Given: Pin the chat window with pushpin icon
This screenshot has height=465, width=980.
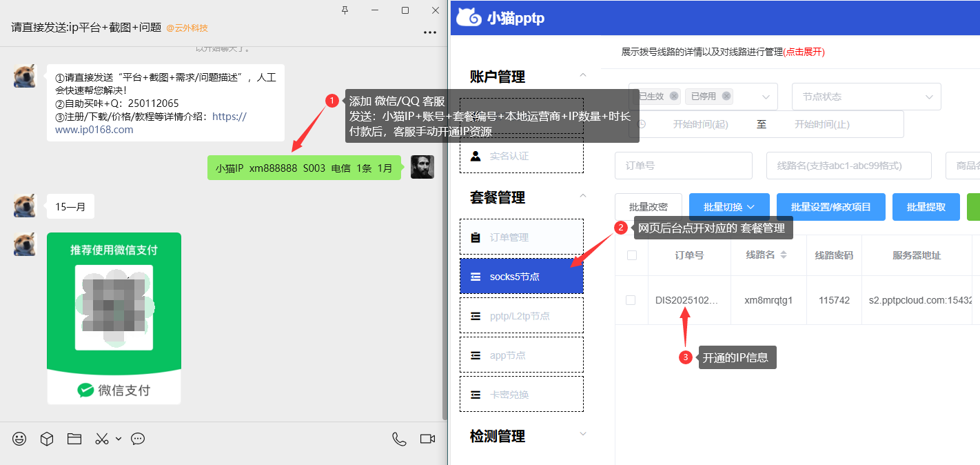Looking at the screenshot, I should 345,10.
